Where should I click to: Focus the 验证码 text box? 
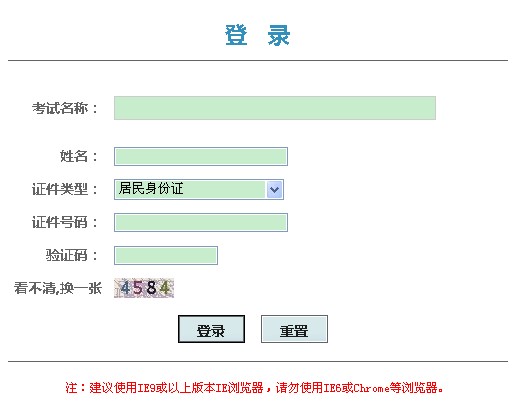point(166,255)
